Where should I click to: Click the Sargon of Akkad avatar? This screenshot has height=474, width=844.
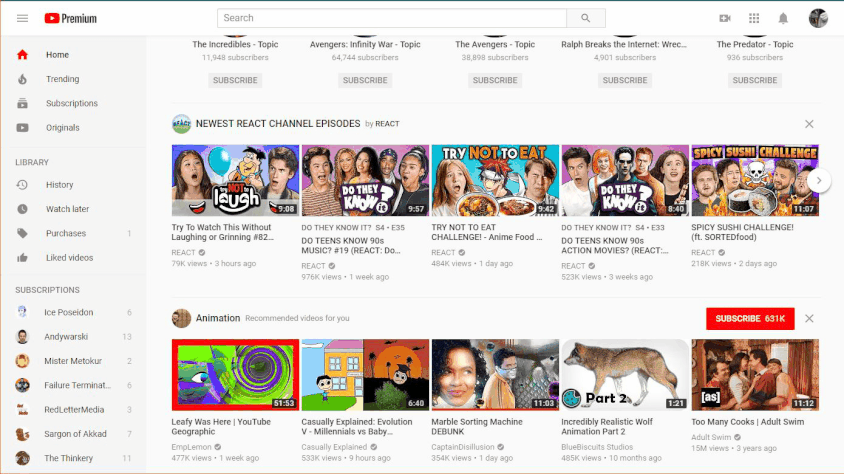point(22,434)
